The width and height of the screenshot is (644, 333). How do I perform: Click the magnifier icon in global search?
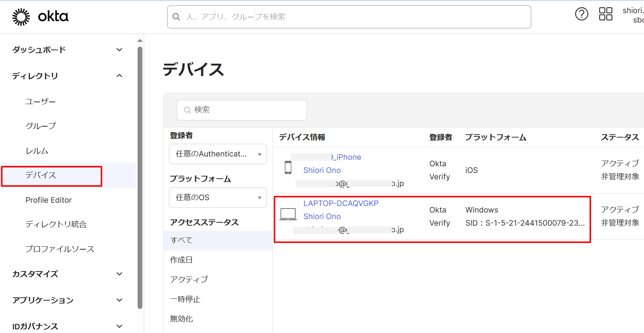coord(176,17)
